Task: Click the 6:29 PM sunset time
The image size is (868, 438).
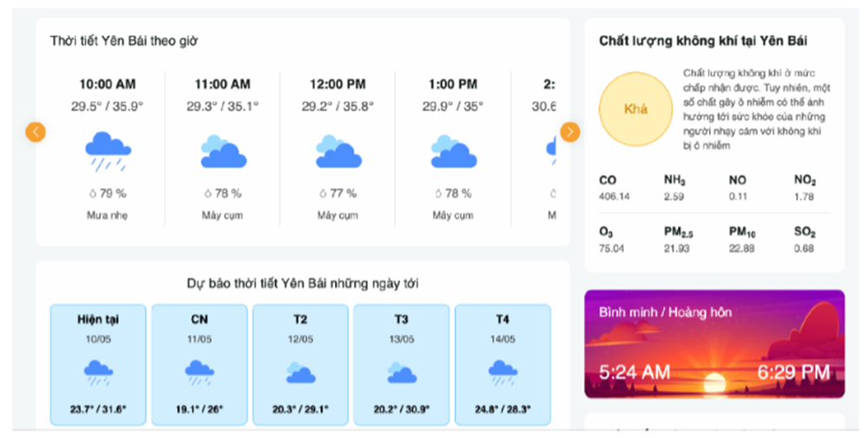Action: [793, 372]
